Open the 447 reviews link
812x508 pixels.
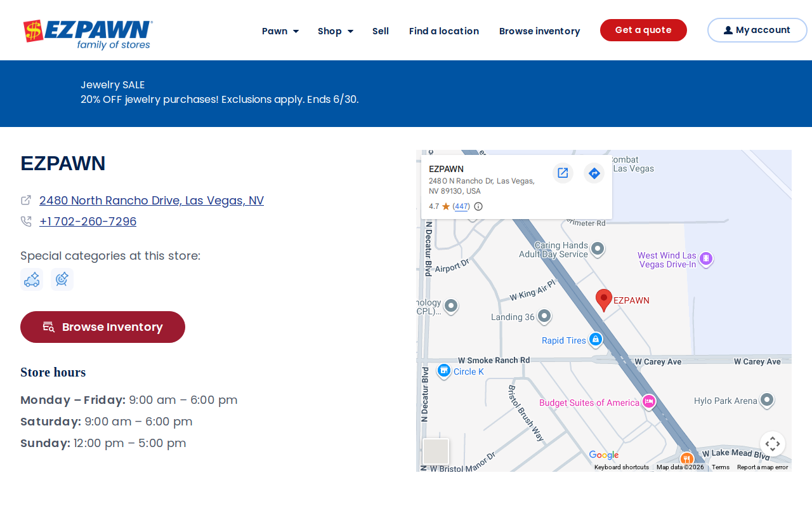462,206
